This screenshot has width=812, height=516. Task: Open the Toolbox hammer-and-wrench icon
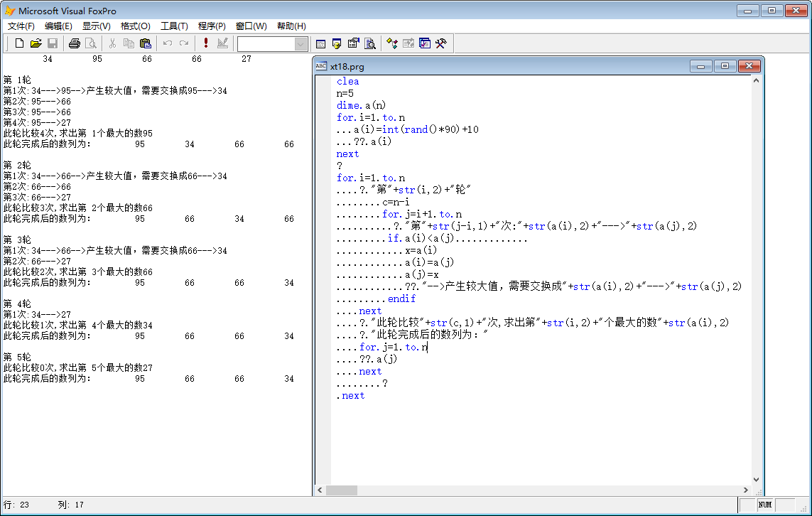click(441, 43)
